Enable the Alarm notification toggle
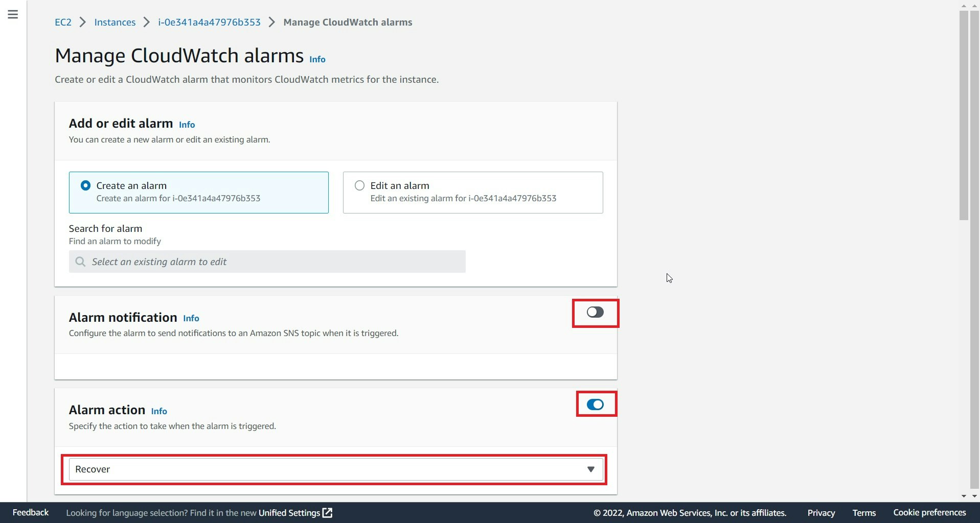This screenshot has width=980, height=523. click(595, 312)
